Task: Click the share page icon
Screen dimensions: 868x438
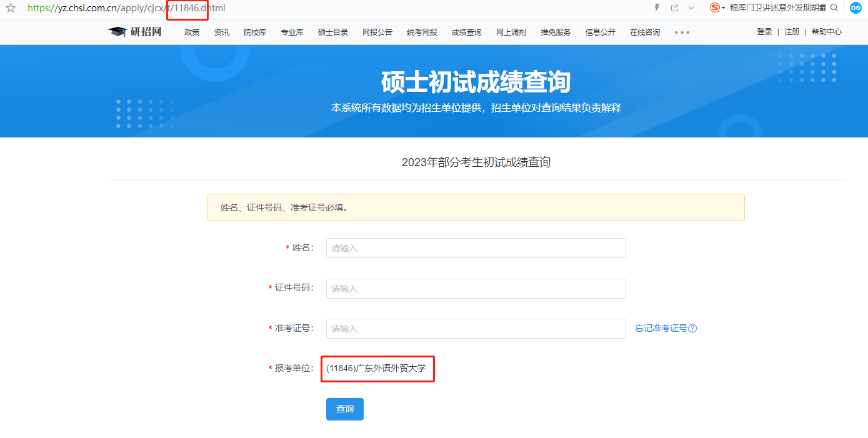Action: point(674,8)
